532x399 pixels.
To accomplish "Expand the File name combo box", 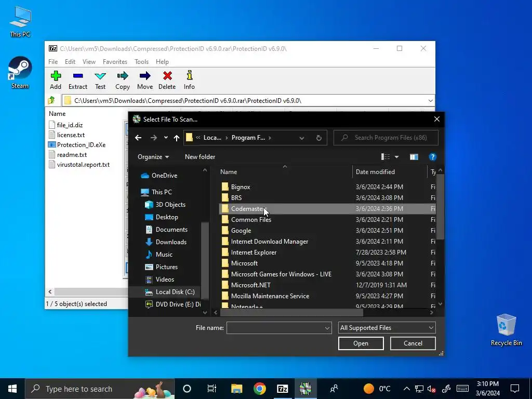I will tap(327, 328).
